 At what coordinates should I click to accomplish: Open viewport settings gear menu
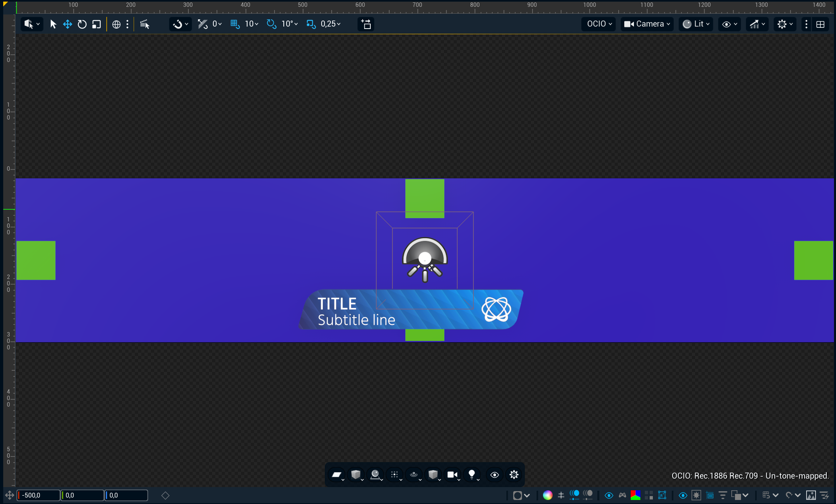coord(785,24)
